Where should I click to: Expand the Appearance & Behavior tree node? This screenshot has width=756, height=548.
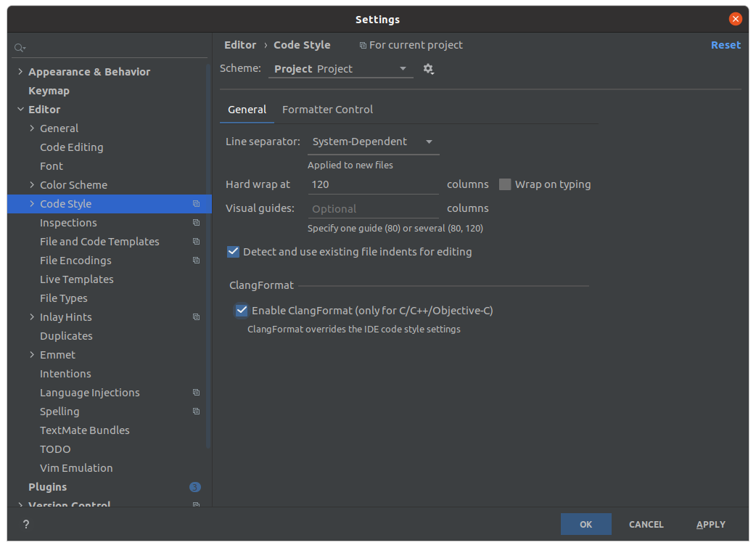[x=20, y=72]
